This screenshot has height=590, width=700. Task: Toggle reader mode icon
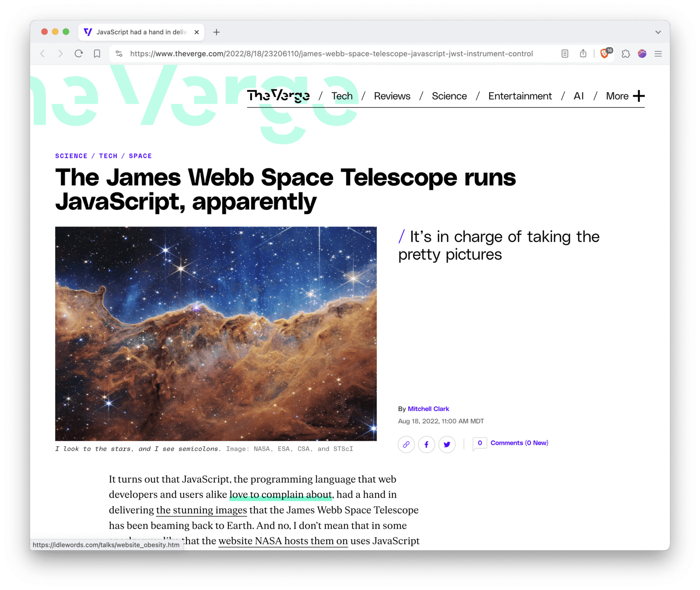pos(565,54)
